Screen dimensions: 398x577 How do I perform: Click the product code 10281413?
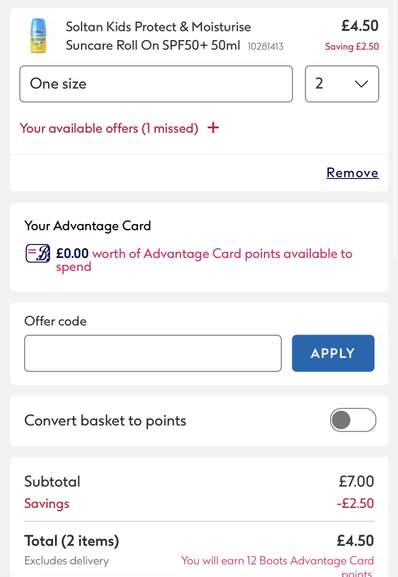[x=266, y=46]
